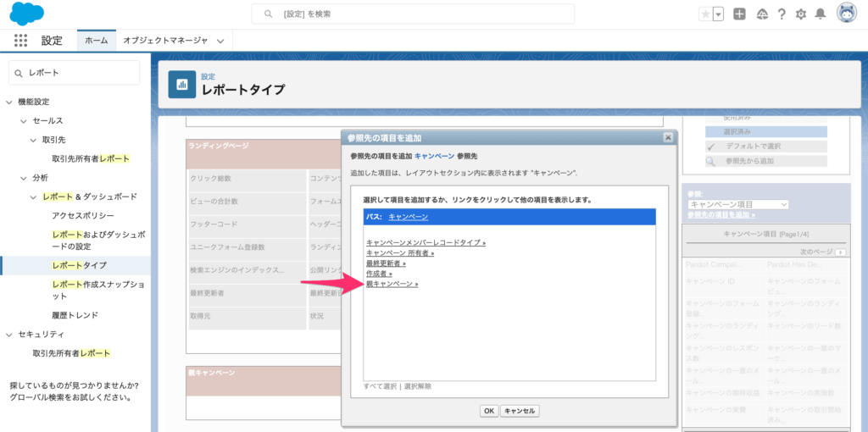868x432 pixels.
Task: Open キャンペーンメンバーレコードタイプ lookup link
Action: [426, 242]
